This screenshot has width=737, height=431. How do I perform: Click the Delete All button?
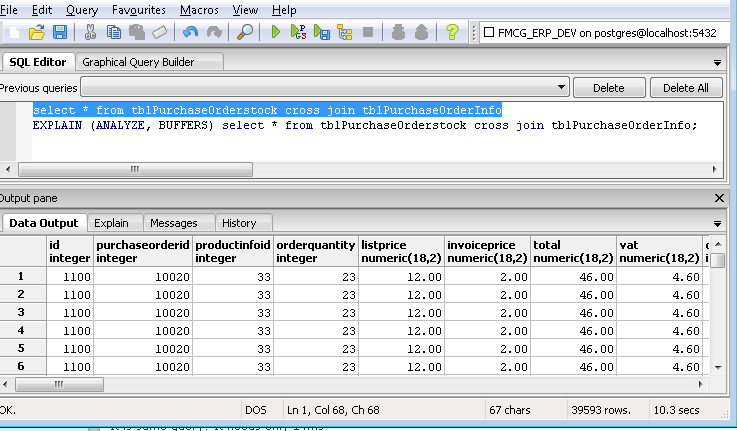686,88
